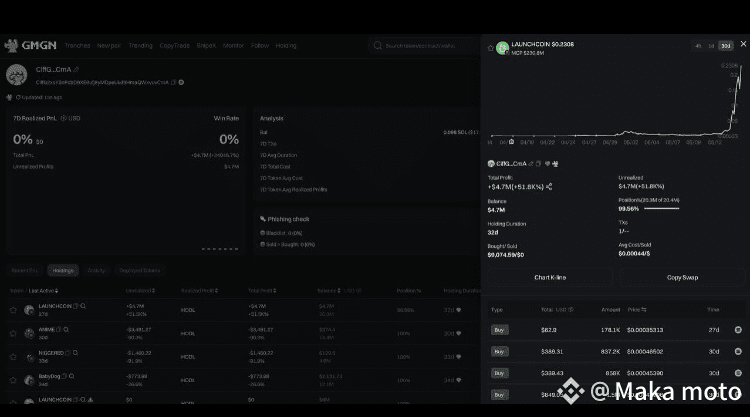Screen dimensions: 750x417
Task: Click the Buy tag on the $388.31 row
Action: tap(499, 351)
